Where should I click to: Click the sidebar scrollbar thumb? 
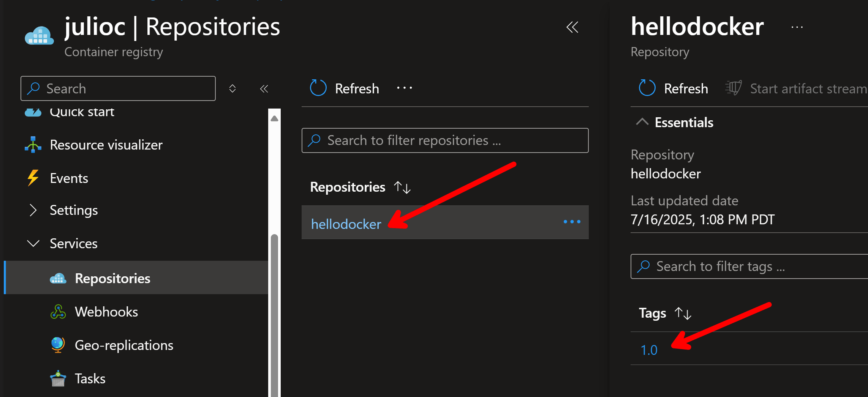tap(274, 315)
